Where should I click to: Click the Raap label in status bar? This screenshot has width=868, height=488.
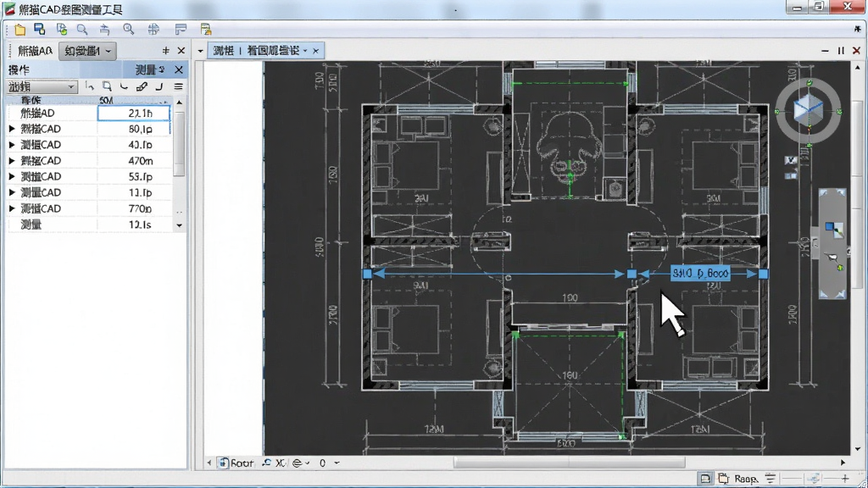(746, 479)
